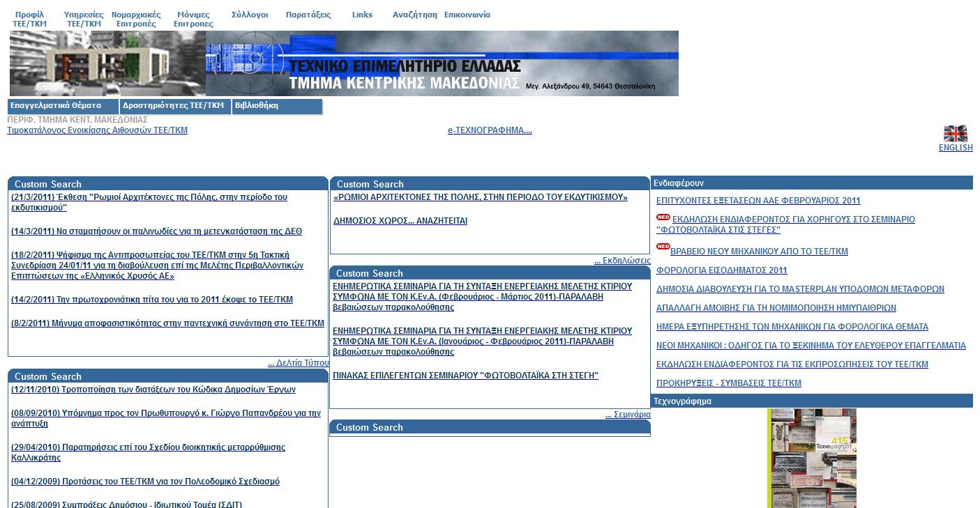Open the Προφίλ ΤΕΕ/ΤΚΜ menu

pos(29,19)
